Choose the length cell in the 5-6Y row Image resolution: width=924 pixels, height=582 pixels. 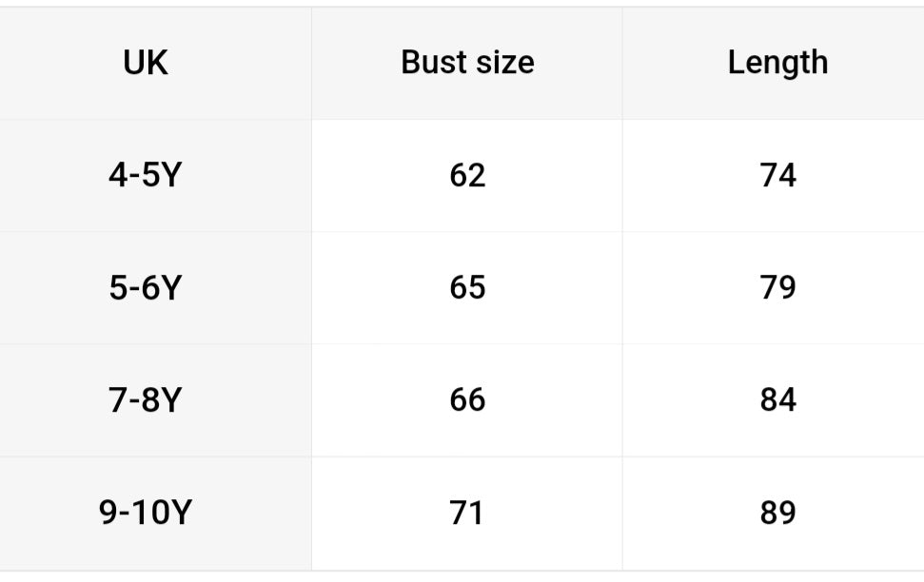[777, 287]
